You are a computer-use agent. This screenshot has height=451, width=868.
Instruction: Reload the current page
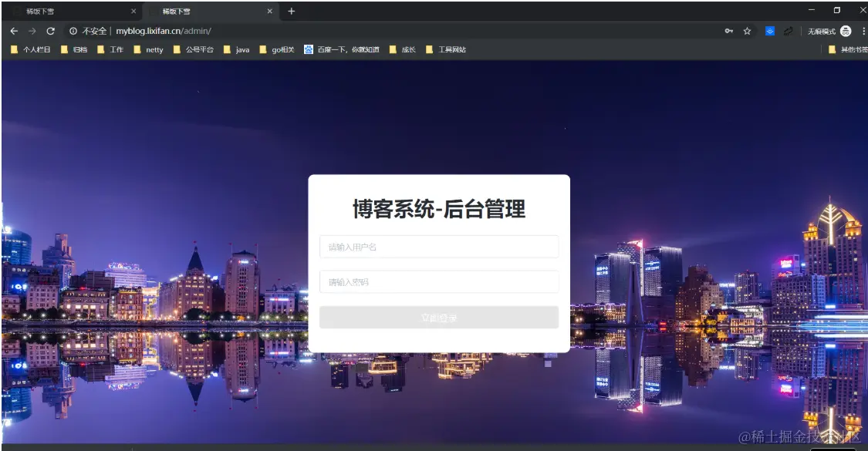[x=50, y=31]
